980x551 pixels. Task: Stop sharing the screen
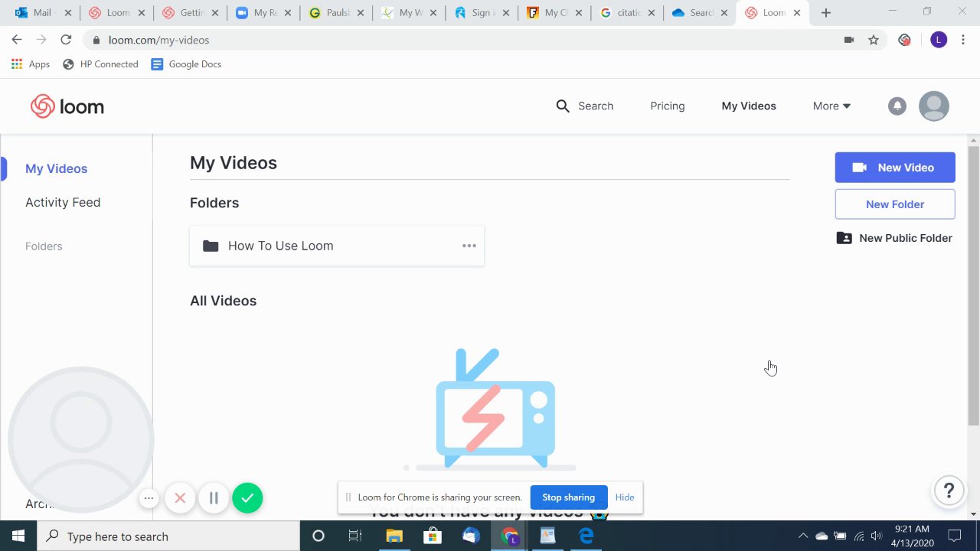[x=569, y=497]
